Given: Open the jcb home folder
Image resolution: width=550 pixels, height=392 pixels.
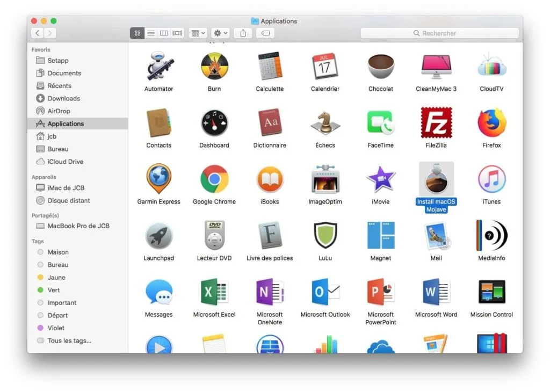Looking at the screenshot, I should (x=78, y=136).
